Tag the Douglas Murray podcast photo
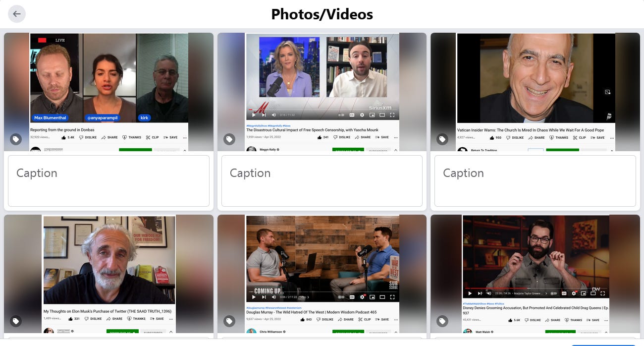This screenshot has height=346, width=644. 229,321
